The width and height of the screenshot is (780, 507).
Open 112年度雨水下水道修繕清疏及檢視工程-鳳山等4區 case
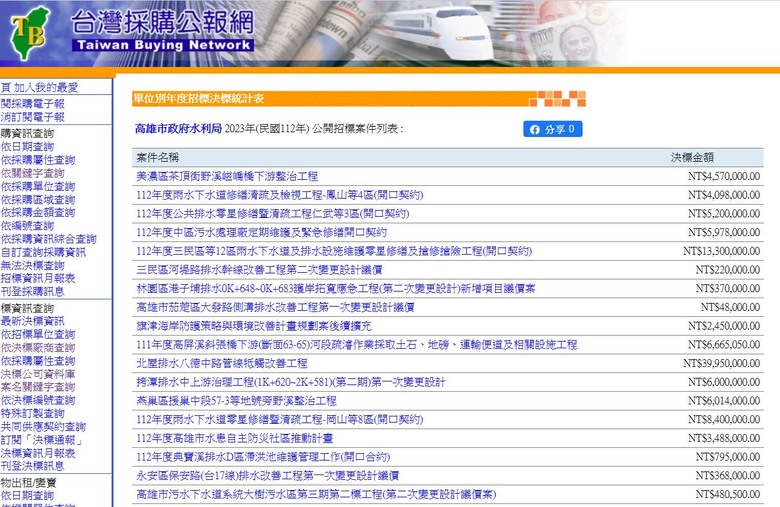point(280,195)
